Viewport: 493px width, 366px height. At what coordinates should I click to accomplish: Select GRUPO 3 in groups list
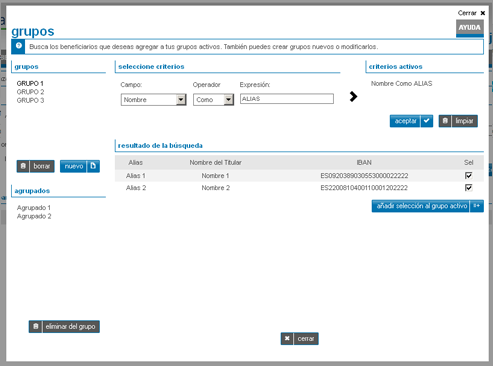coord(30,100)
